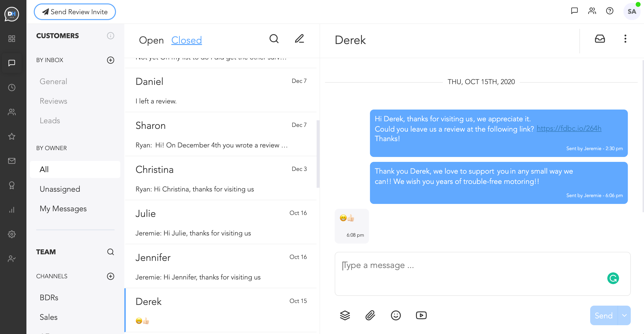Screen dimensions: 644x334
Task: Add a new channel plus icon
Action: (x=111, y=276)
